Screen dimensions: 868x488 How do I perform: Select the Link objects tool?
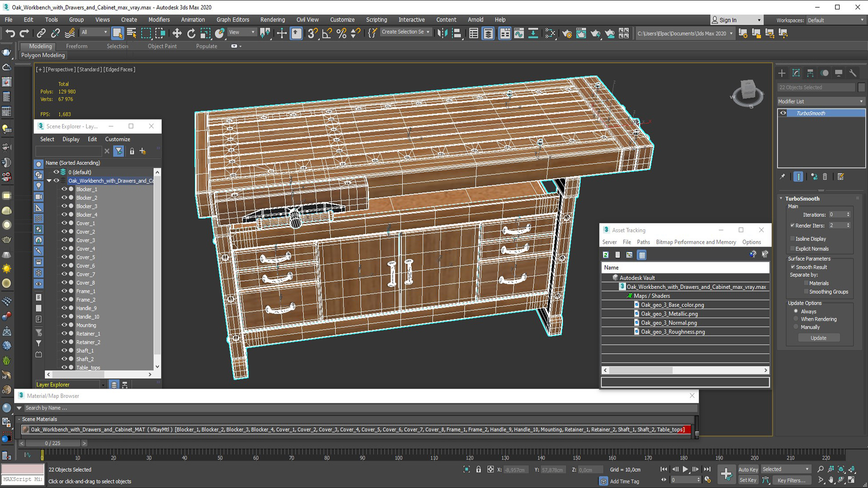coord(41,33)
